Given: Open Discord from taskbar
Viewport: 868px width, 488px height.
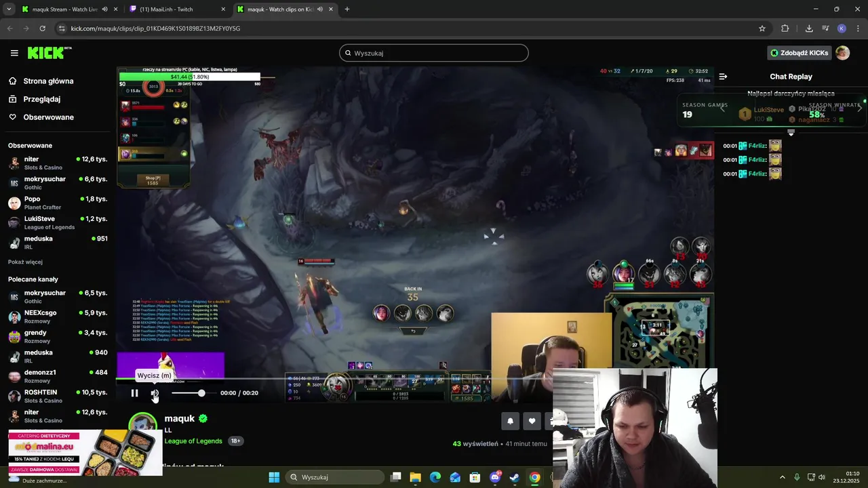Looking at the screenshot, I should click(x=495, y=477).
